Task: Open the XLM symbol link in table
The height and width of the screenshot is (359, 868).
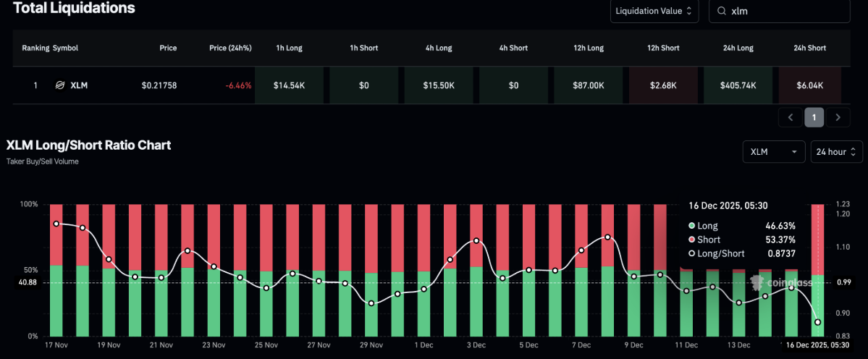Action: tap(79, 85)
